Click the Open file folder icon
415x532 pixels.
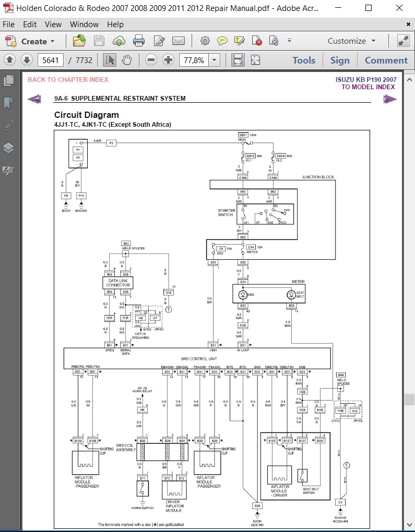pyautogui.click(x=79, y=41)
